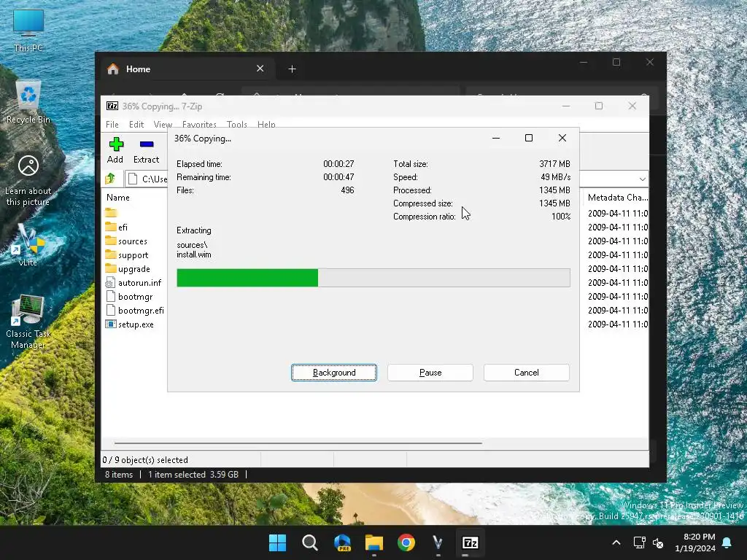Viewport: 747px width, 560px height.
Task: Click the C:\Use path address field
Action: (147, 179)
